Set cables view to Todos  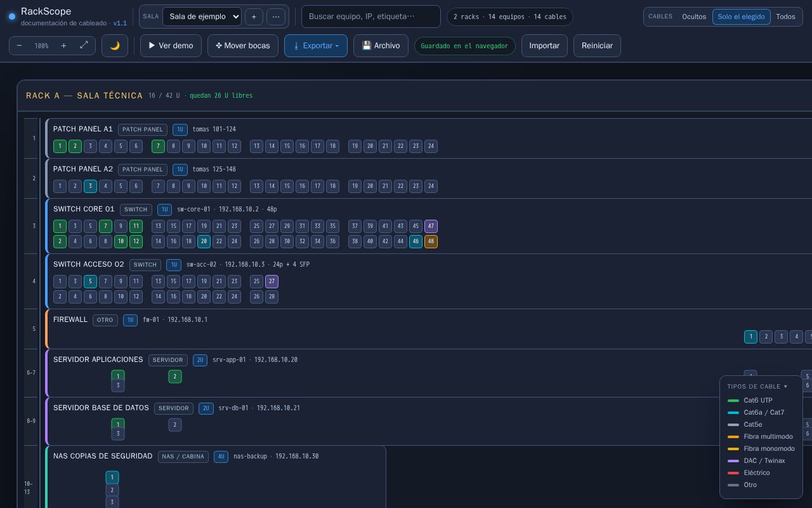(785, 17)
